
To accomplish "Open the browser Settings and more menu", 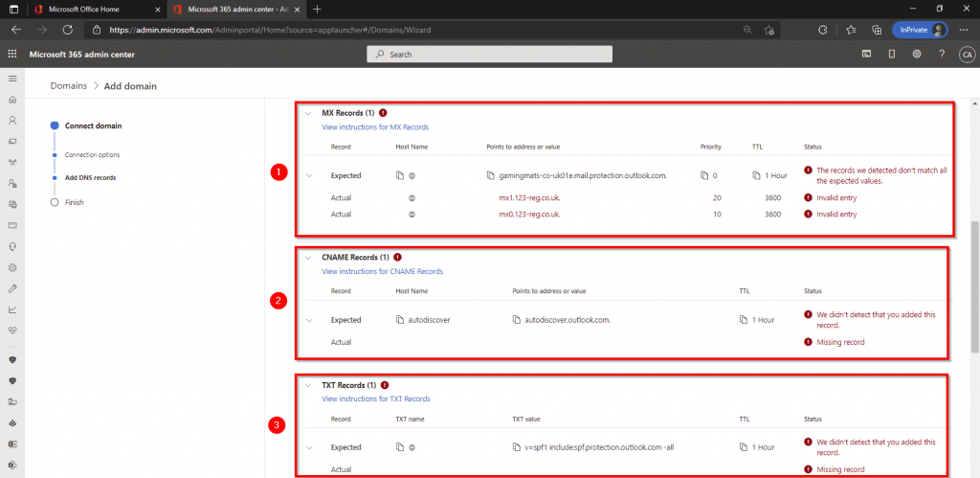I will point(963,30).
